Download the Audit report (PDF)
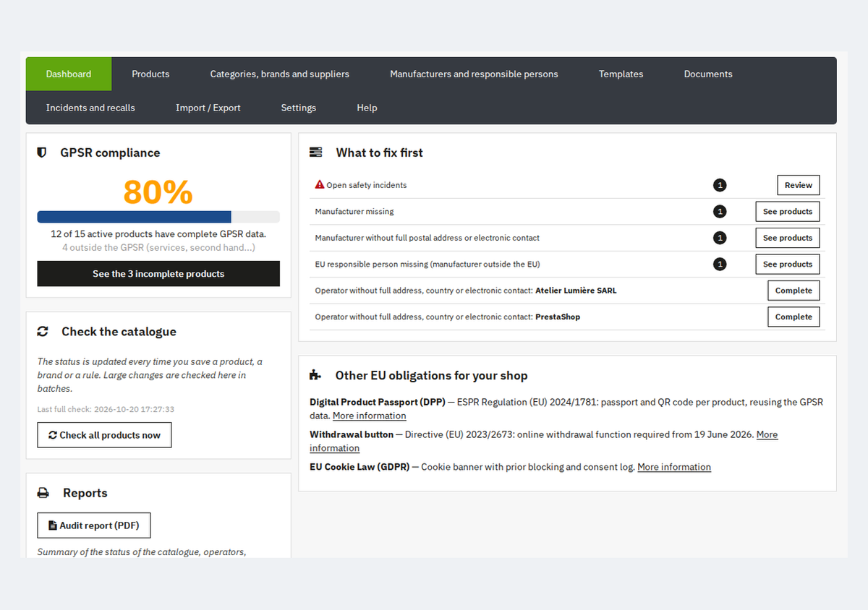 click(93, 525)
